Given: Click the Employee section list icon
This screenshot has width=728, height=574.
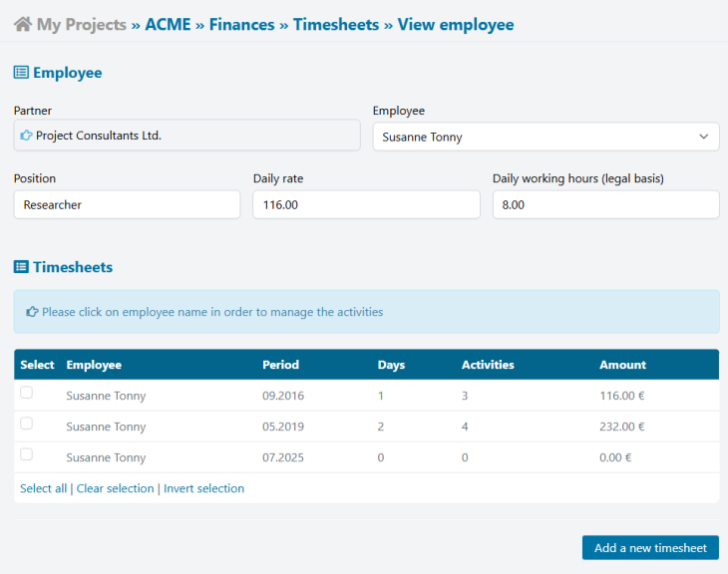Looking at the screenshot, I should (x=21, y=73).
